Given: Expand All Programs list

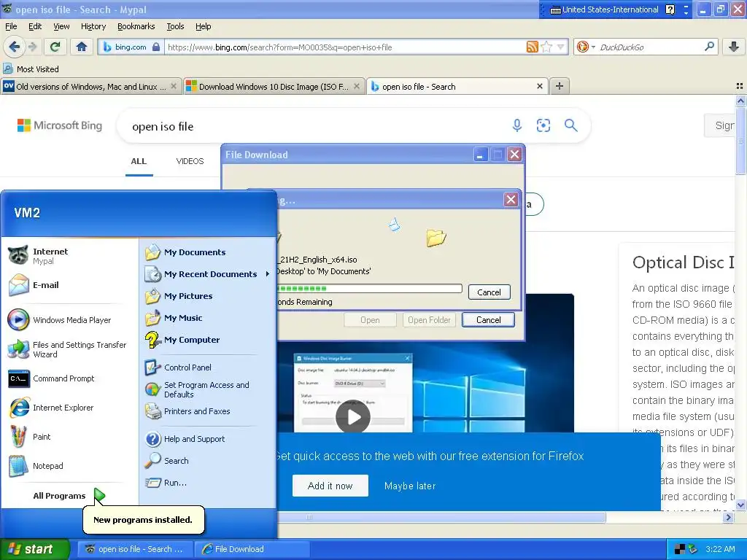Looking at the screenshot, I should 69,496.
